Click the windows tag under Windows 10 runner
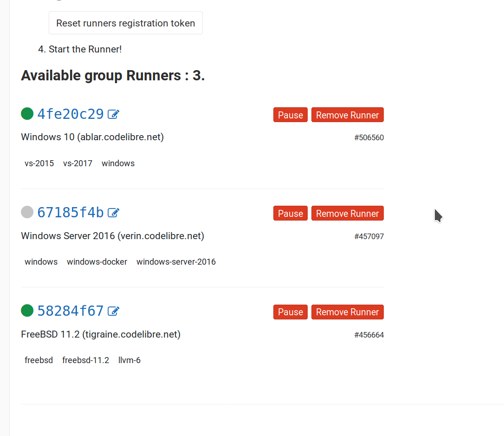Screen dimensions: 504x436 pos(118,163)
